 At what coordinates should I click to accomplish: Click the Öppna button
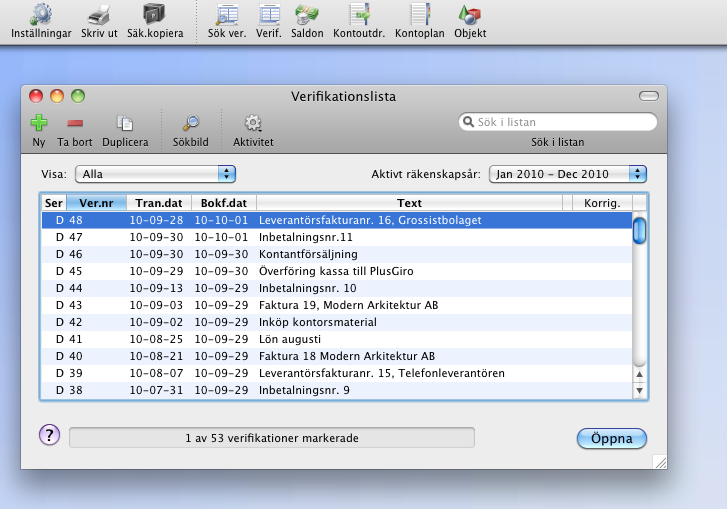point(612,438)
